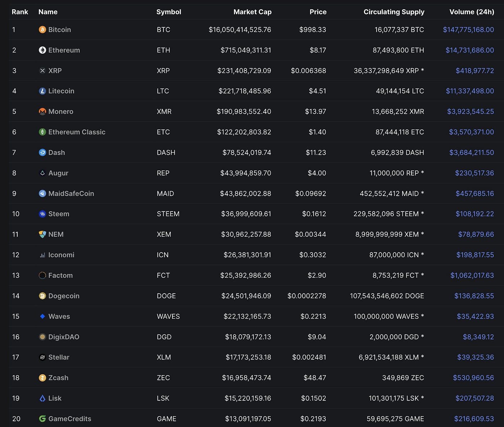
Task: Select Waves market cap $22,132,165.73
Action: [x=247, y=316]
